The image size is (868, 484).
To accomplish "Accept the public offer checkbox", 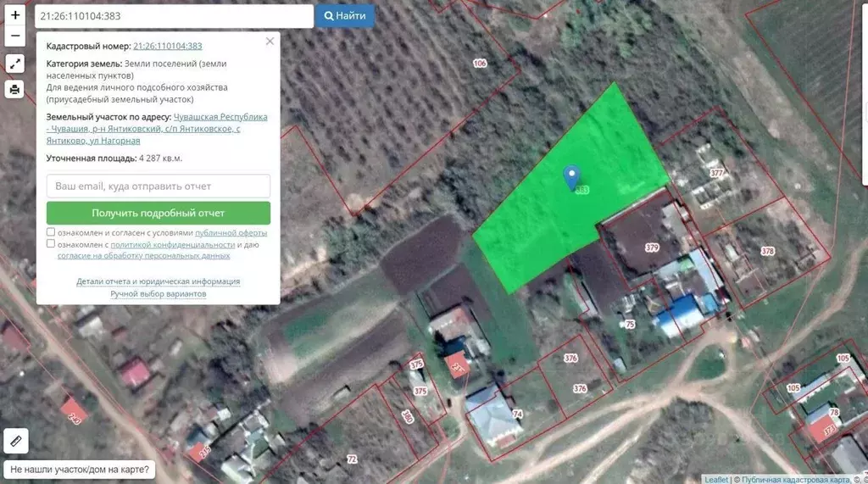I will pyautogui.click(x=51, y=232).
